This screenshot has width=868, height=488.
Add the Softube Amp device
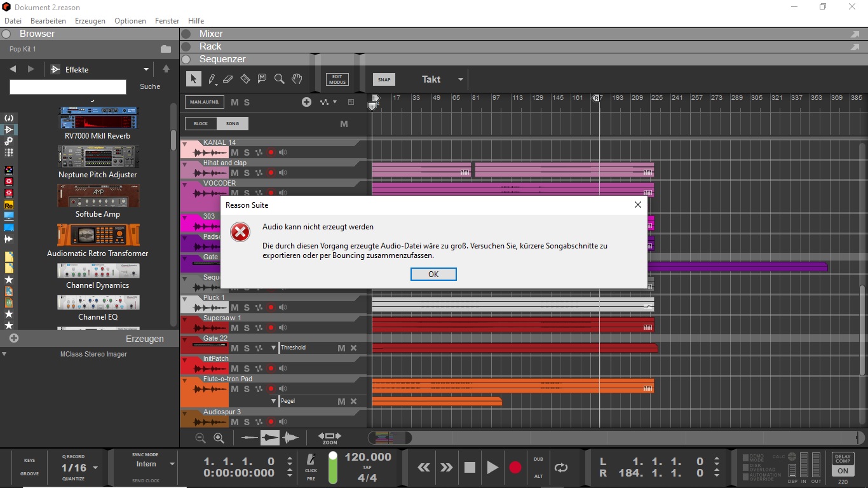tap(98, 201)
